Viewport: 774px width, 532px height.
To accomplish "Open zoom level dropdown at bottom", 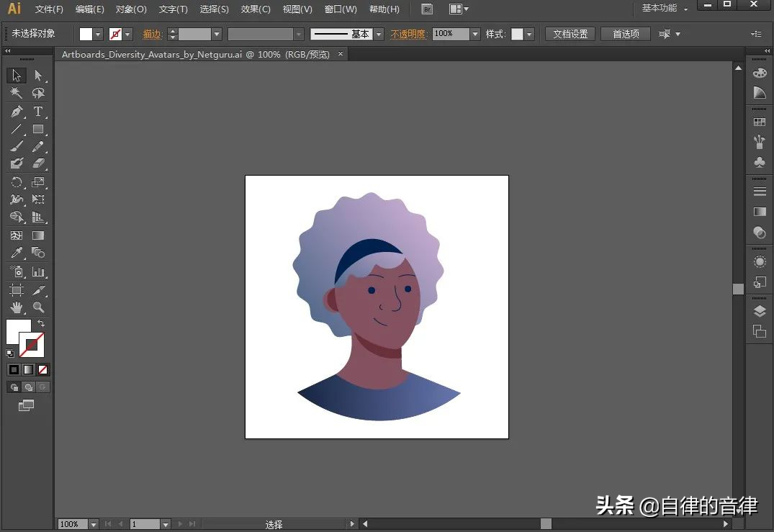I will coord(94,524).
